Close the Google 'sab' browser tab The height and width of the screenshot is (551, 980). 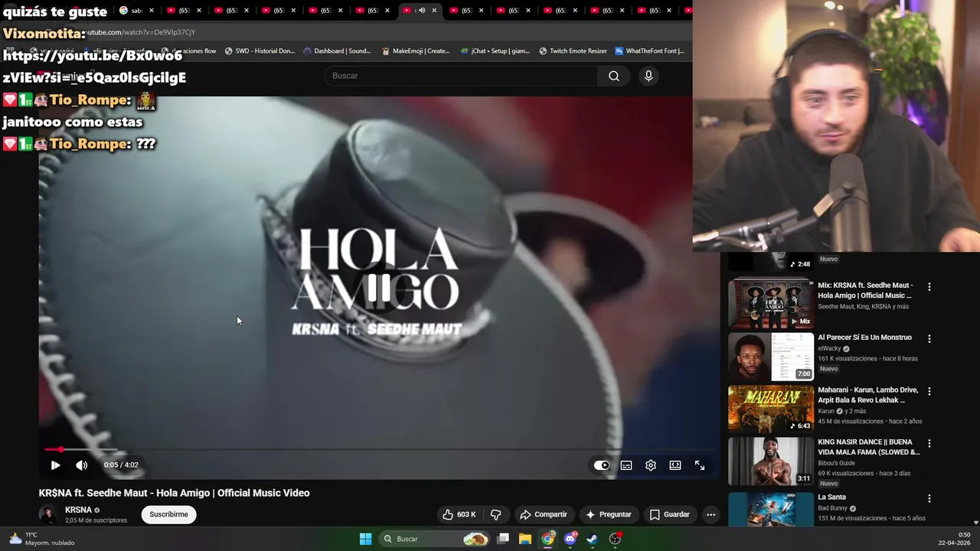pyautogui.click(x=152, y=11)
